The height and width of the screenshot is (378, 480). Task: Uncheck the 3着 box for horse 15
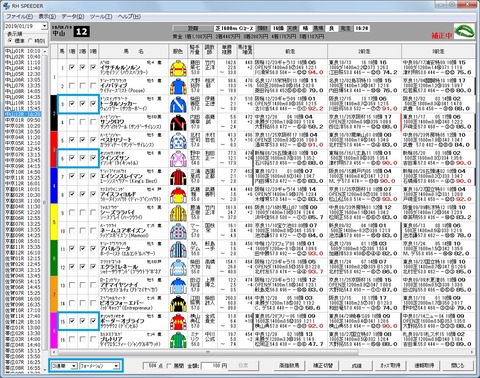pos(93,321)
